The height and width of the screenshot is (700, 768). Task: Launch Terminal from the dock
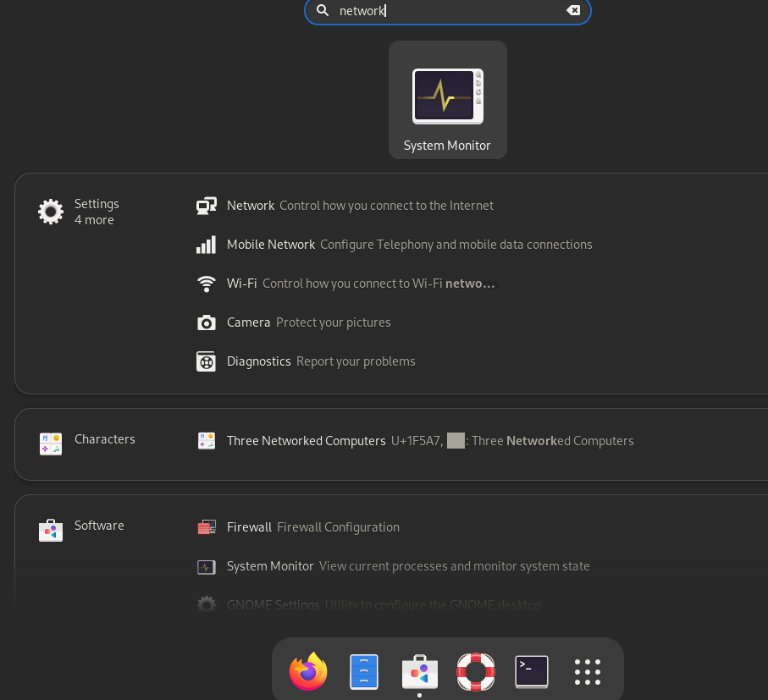point(532,671)
